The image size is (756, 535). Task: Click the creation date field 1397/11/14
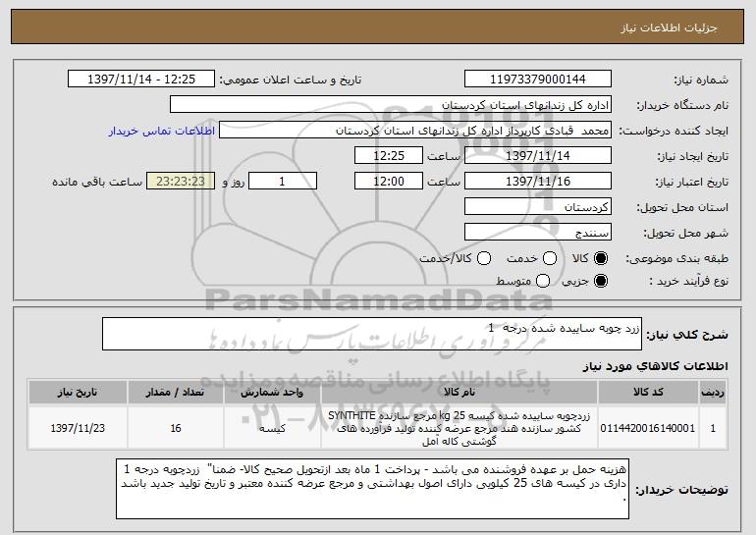538,156
